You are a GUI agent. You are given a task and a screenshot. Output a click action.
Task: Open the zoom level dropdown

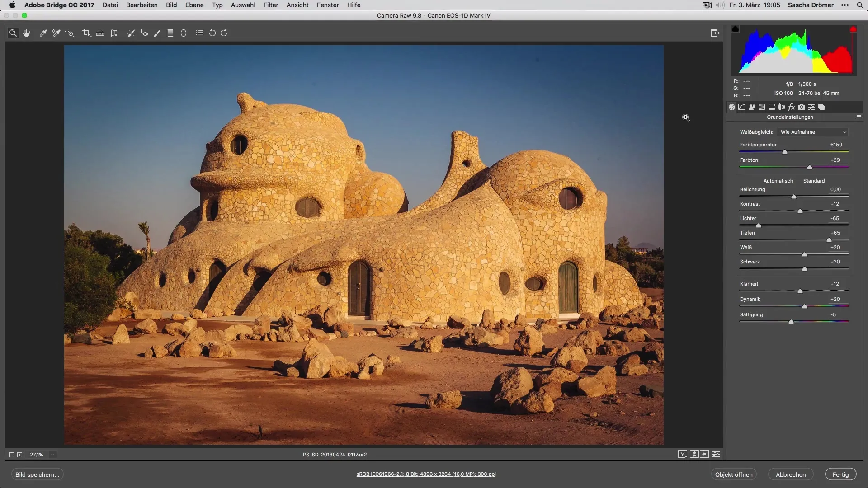53,455
